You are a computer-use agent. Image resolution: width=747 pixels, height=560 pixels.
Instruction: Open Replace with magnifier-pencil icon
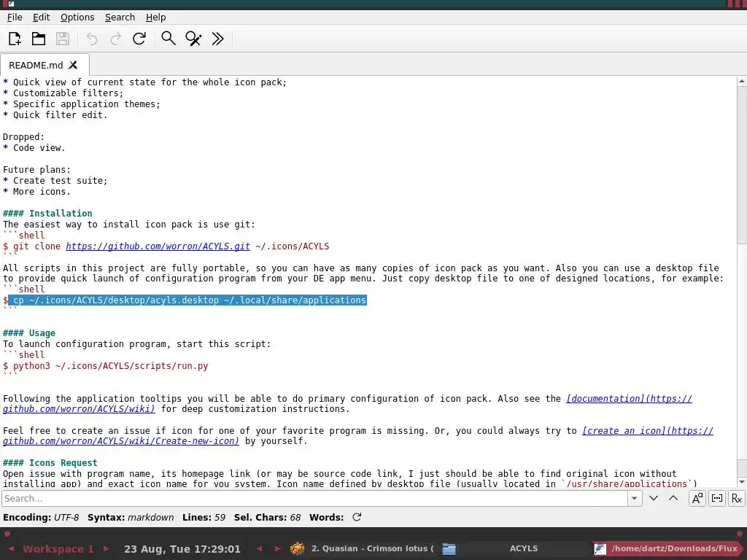tap(193, 39)
